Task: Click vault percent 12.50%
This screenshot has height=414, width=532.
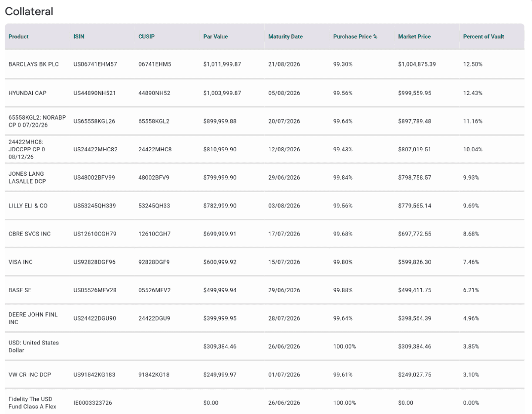Action: tap(473, 64)
